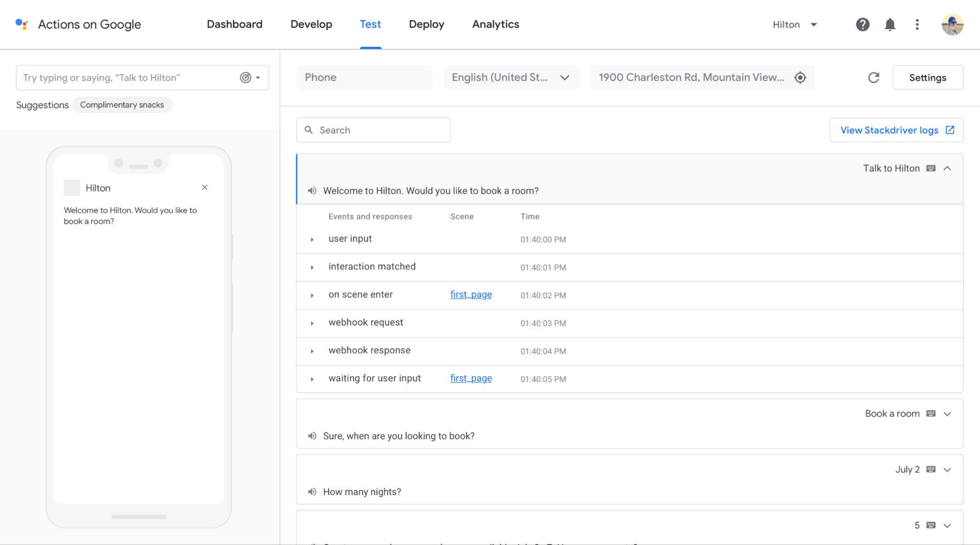The width and height of the screenshot is (980, 545).
Task: Play audio for Sure, when are you looking
Action: click(x=312, y=436)
